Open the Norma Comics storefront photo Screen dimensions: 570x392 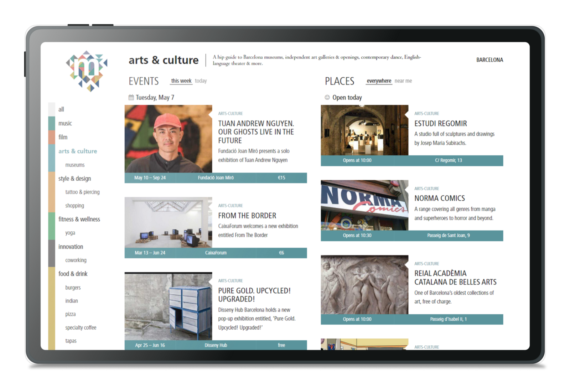(364, 205)
